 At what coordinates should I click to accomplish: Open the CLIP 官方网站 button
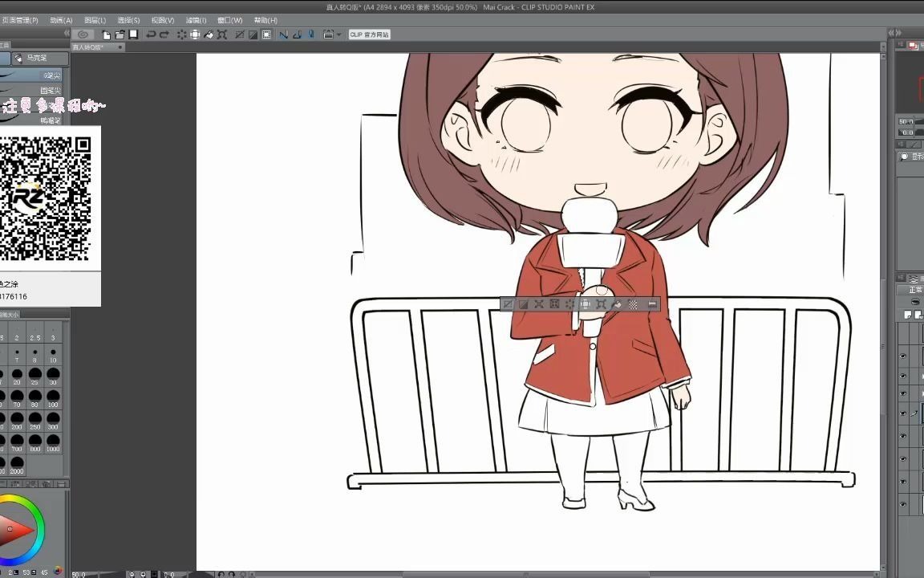point(370,35)
